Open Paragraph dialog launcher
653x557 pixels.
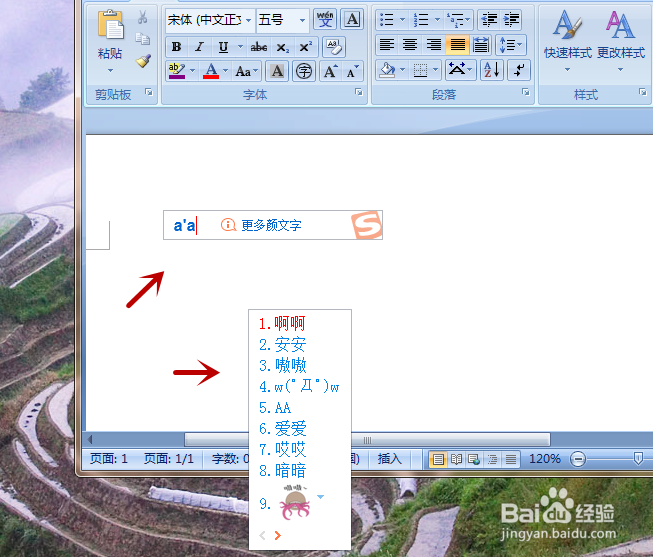tap(526, 92)
